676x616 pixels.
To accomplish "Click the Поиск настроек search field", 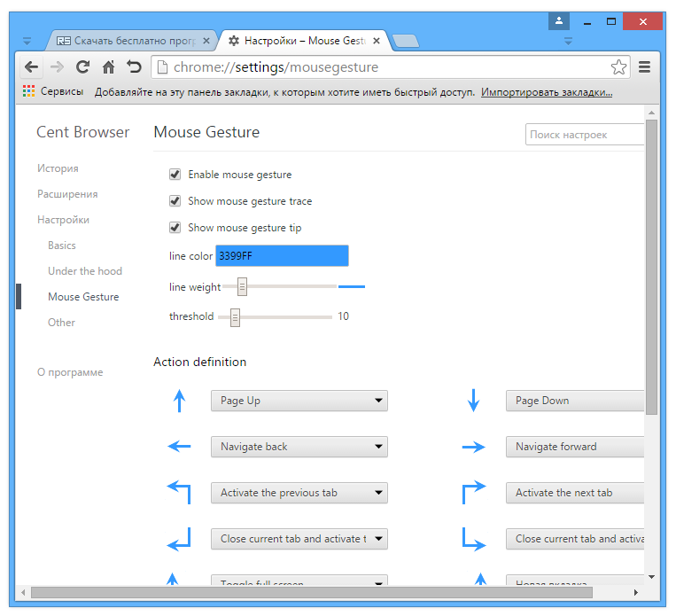I will [585, 135].
